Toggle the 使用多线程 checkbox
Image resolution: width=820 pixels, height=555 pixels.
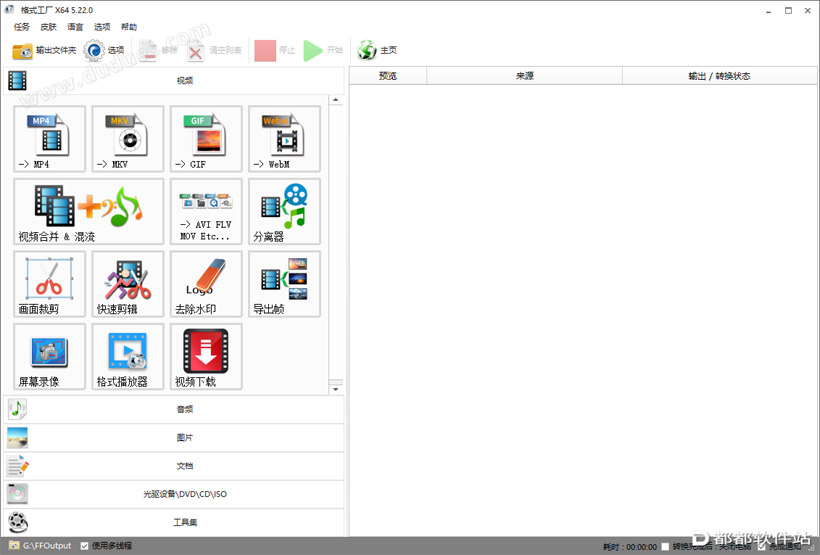(x=84, y=546)
